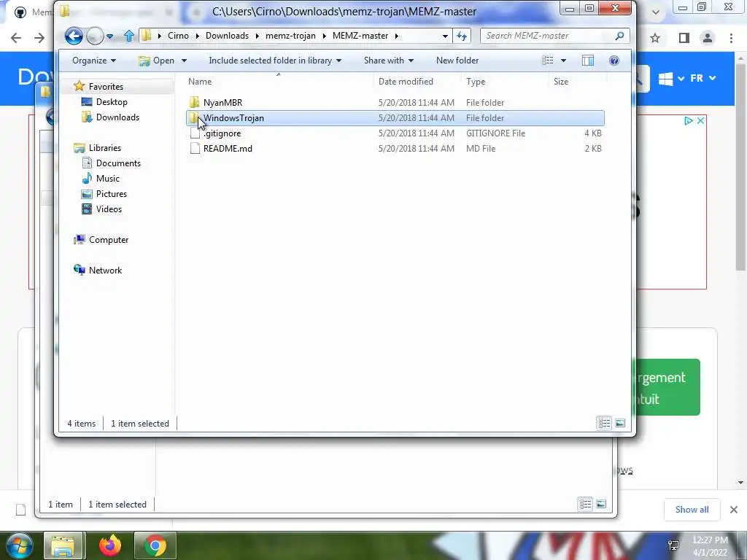Open Computer in navigation pane
The image size is (747, 560).
click(x=109, y=239)
